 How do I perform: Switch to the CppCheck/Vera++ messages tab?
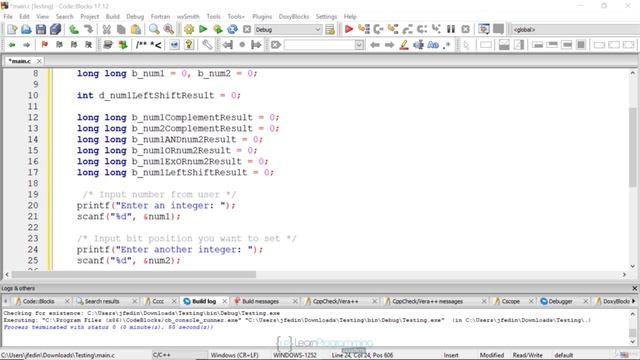tap(427, 301)
